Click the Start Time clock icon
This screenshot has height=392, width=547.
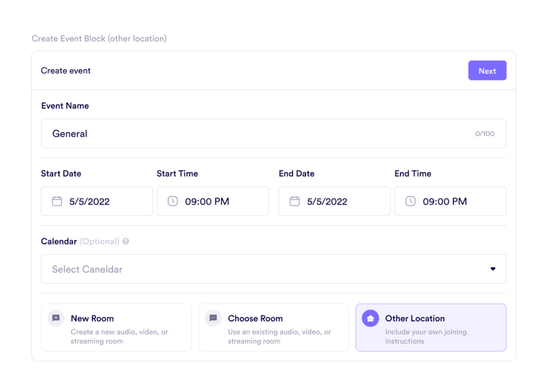(173, 201)
